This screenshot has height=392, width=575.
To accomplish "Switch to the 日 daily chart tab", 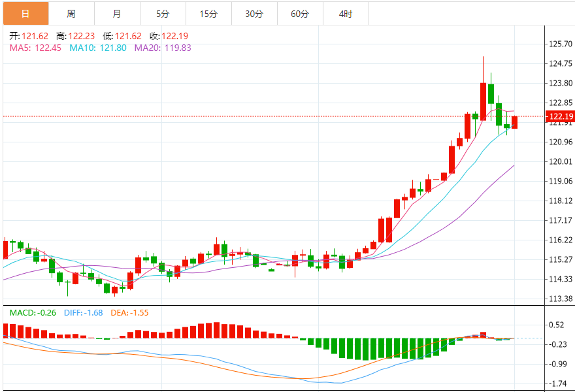I will coord(25,13).
